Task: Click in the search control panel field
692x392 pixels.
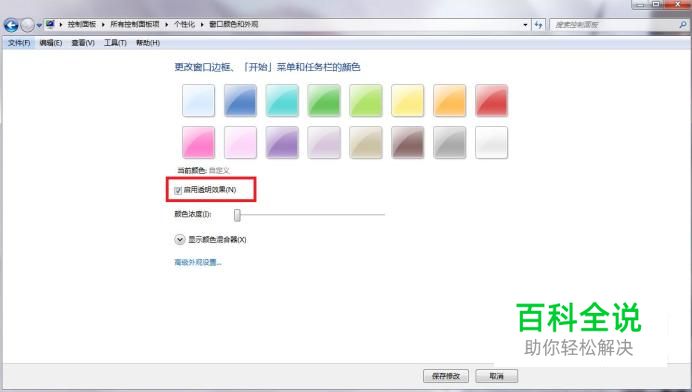Action: point(613,25)
